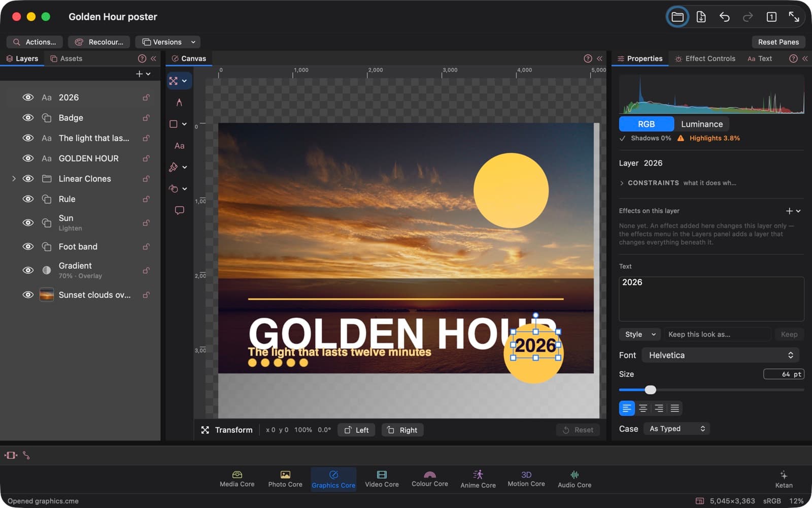Open the Case dropdown As Typed
Viewport: 812px width, 508px height.
(x=676, y=429)
